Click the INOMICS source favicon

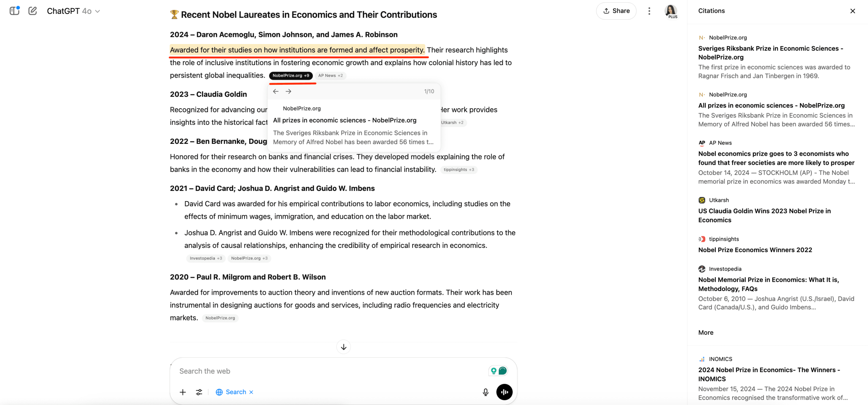tap(702, 359)
